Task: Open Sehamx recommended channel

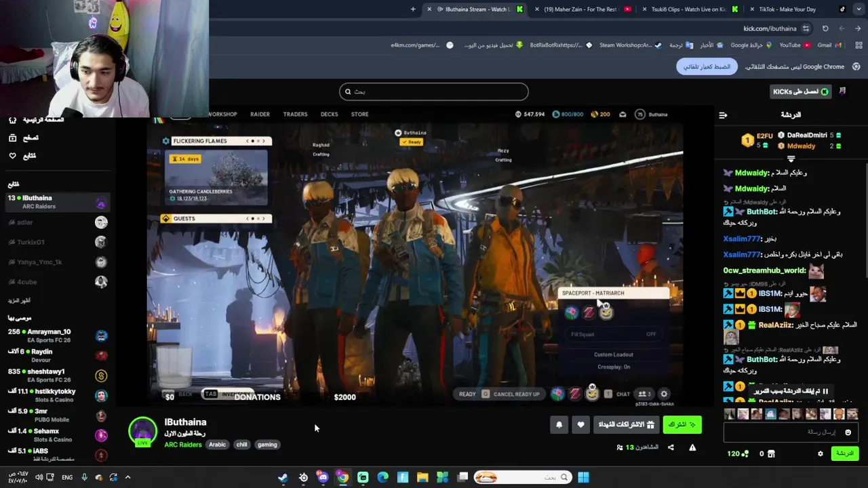Action: click(x=57, y=434)
